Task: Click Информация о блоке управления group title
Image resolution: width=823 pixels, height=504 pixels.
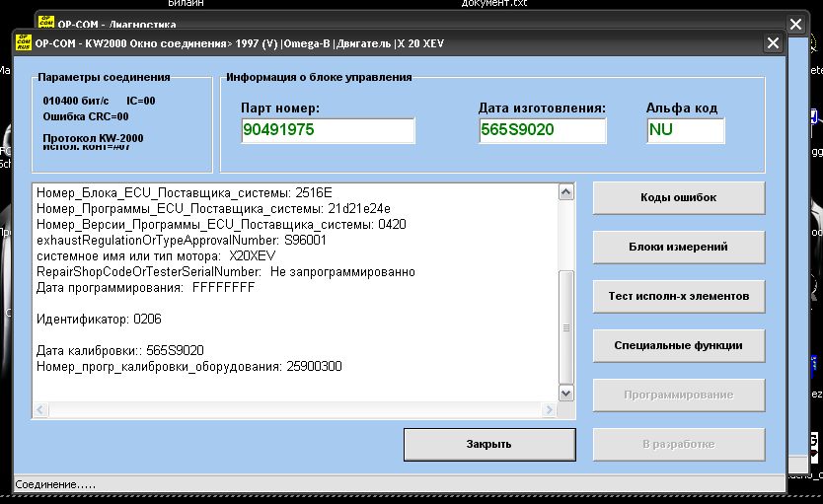Action: pyautogui.click(x=319, y=77)
